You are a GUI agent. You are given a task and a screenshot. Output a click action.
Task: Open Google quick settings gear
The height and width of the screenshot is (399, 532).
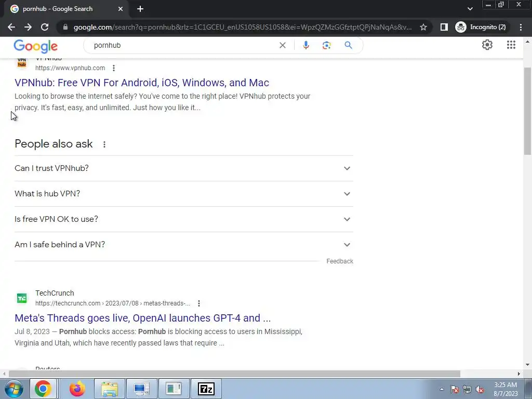[x=487, y=45]
